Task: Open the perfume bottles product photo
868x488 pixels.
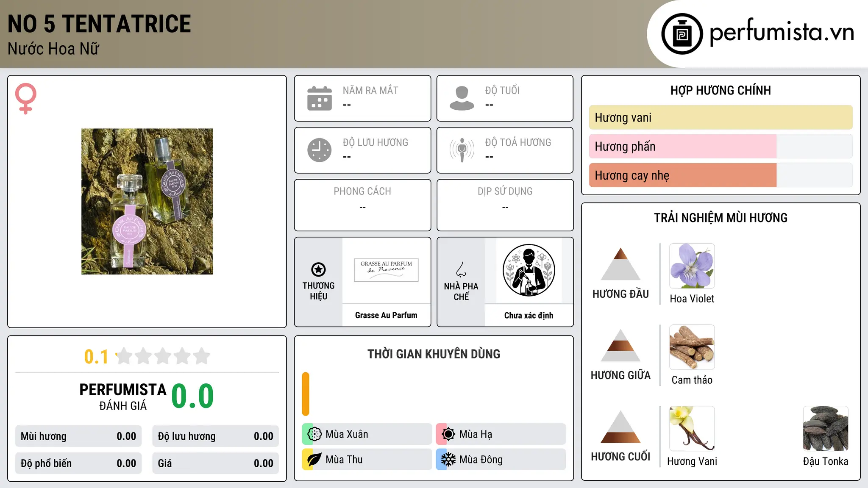Action: tap(147, 202)
